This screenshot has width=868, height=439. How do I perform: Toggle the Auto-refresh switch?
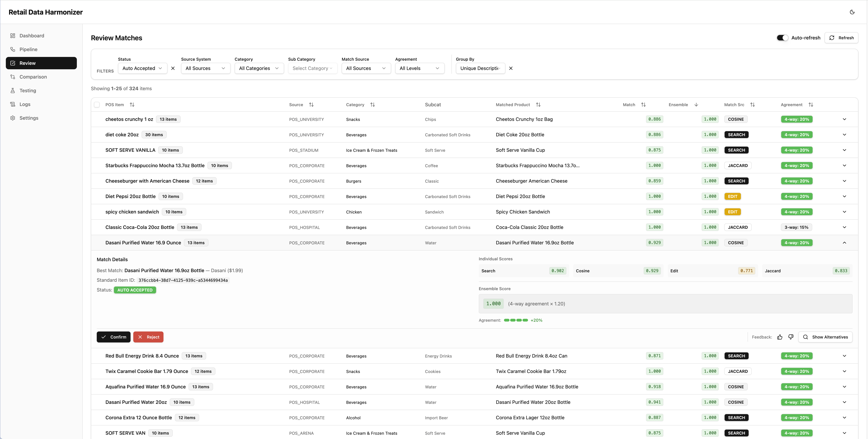tap(782, 38)
